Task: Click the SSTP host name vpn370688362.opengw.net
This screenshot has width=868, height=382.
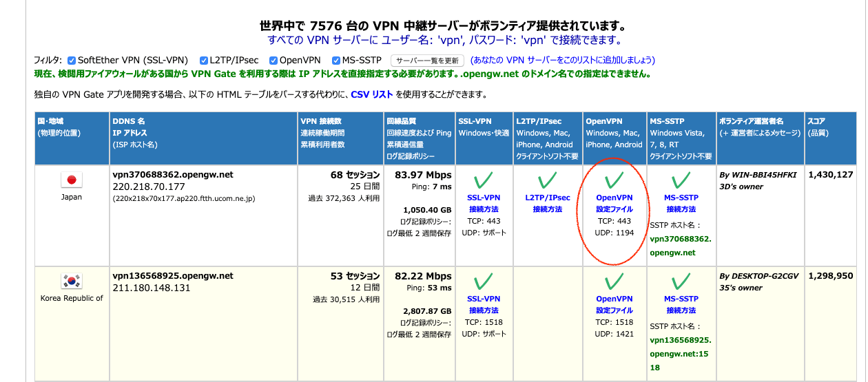Action: click(680, 246)
